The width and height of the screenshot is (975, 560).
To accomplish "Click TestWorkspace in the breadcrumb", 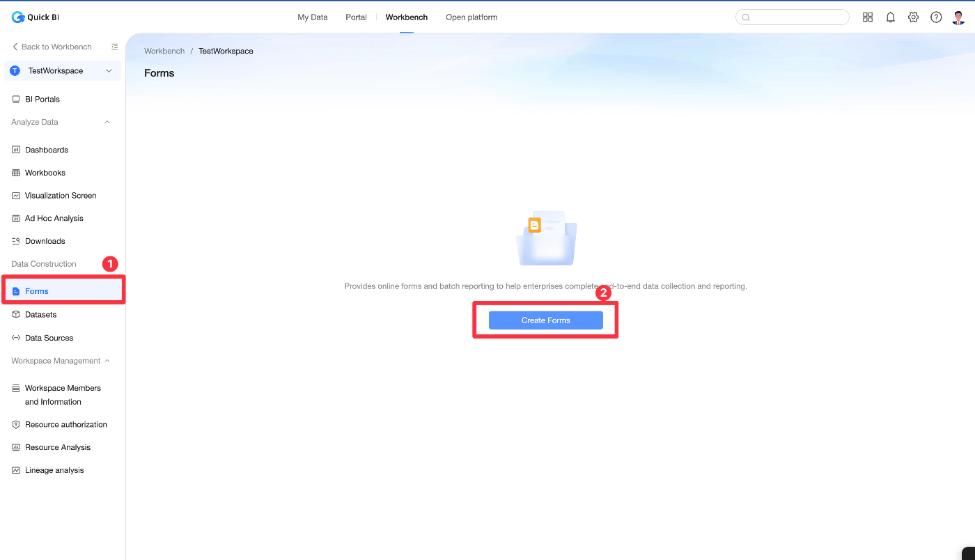I will [226, 51].
